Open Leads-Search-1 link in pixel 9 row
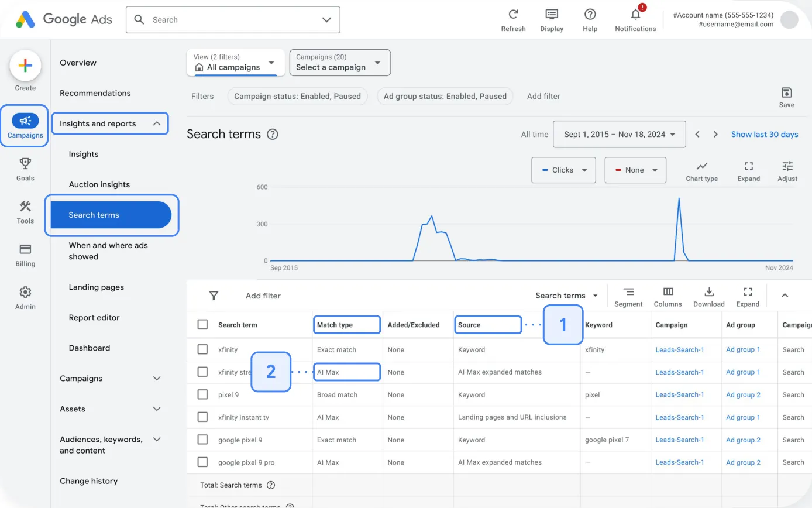 pos(680,394)
